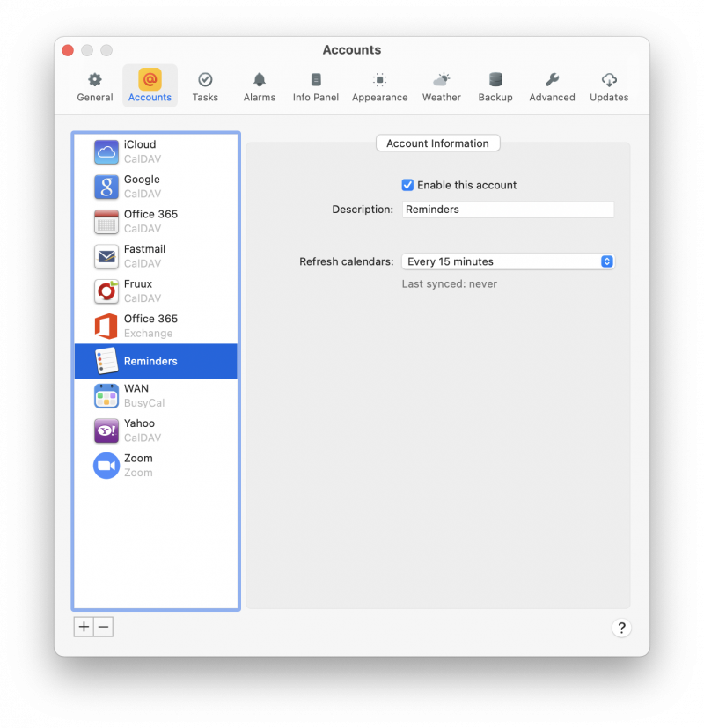Click the Last synced: never text

click(x=449, y=283)
